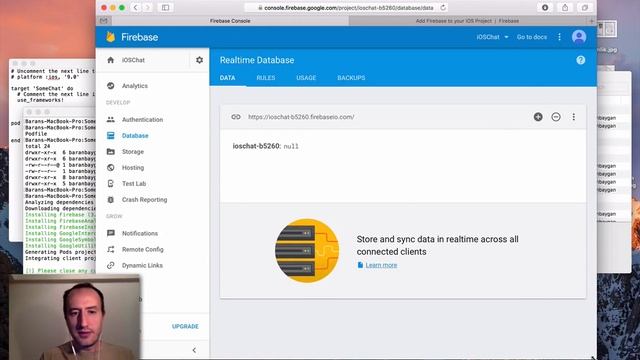
Task: Open the Authentication section
Action: [x=142, y=120]
